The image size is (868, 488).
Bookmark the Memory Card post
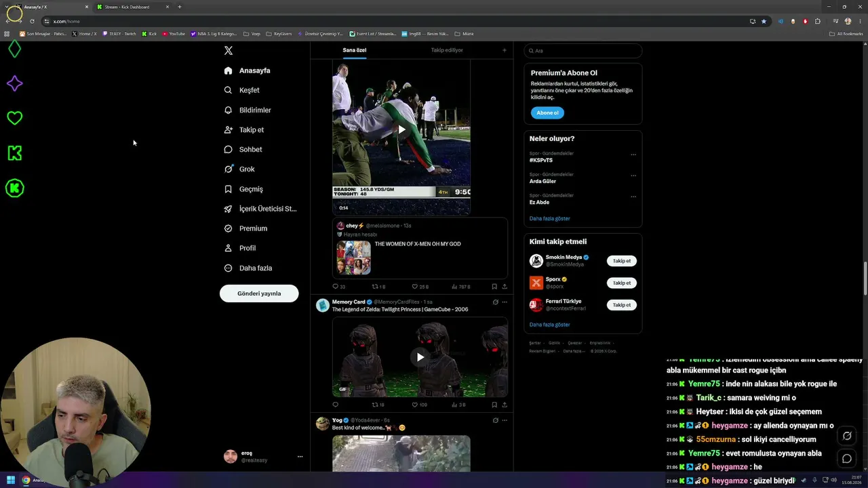(494, 405)
